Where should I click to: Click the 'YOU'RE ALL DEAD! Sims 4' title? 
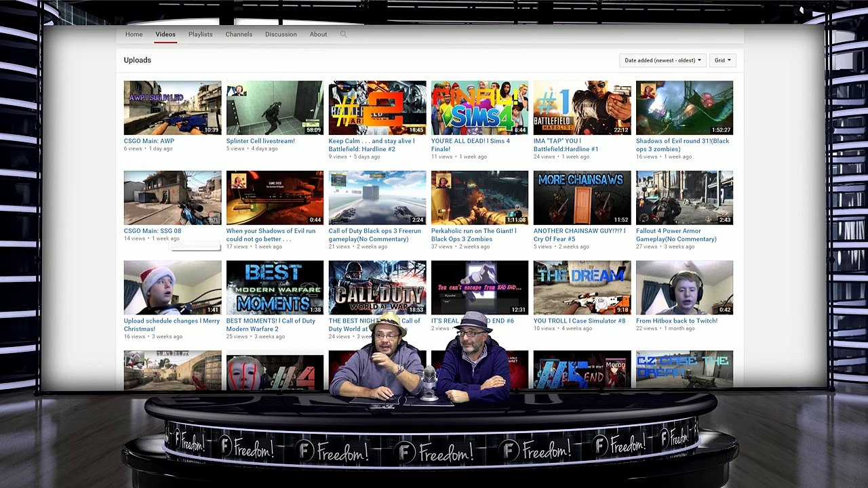(x=471, y=145)
